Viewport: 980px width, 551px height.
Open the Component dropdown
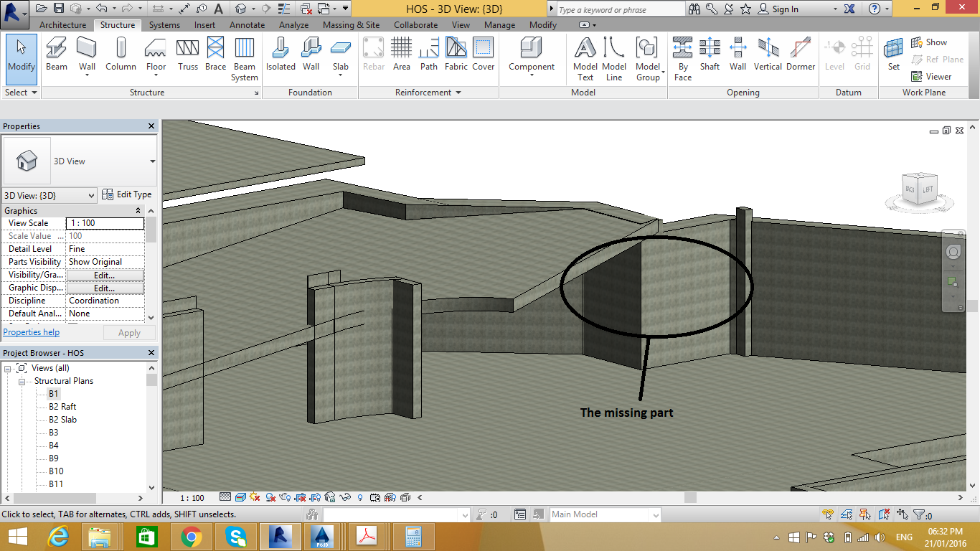pyautogui.click(x=532, y=75)
